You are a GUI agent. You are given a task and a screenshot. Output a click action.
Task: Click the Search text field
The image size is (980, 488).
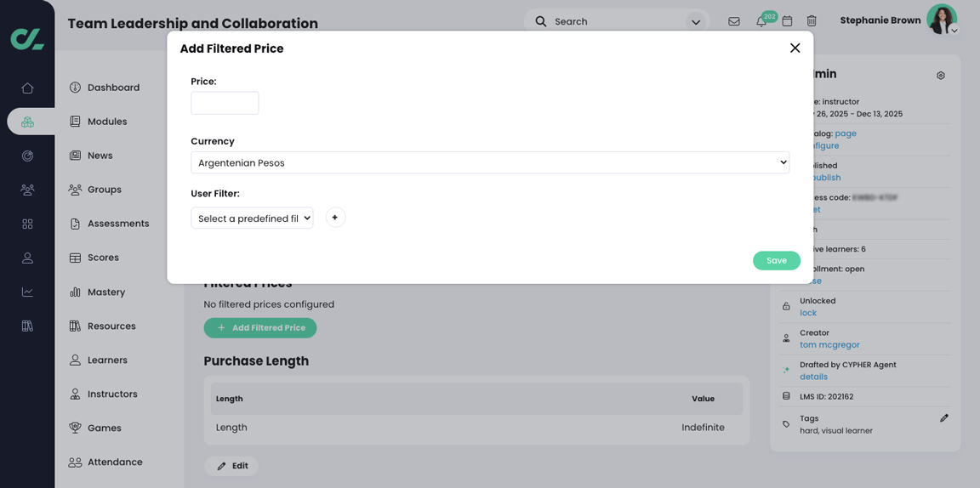(616, 21)
